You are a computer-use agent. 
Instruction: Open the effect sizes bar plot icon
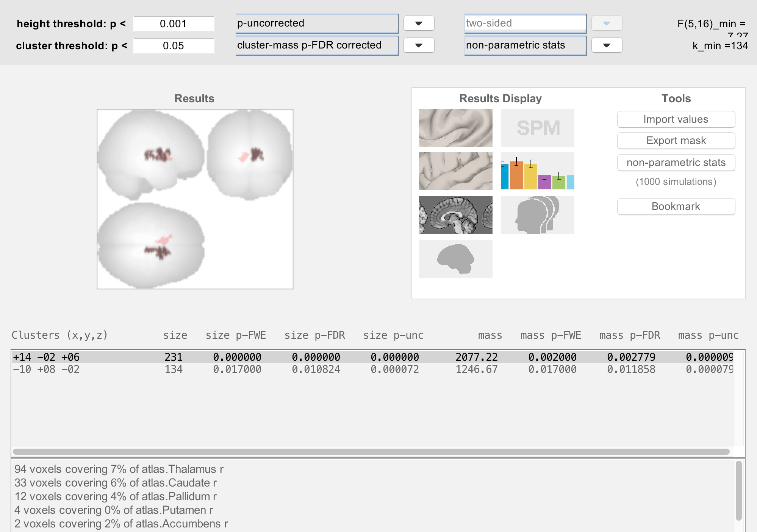[537, 171]
